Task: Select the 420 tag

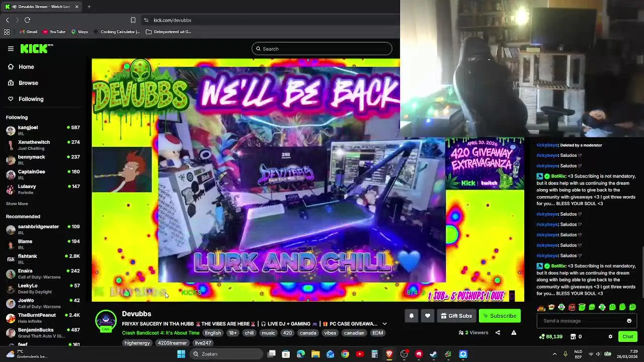Action: (287, 333)
